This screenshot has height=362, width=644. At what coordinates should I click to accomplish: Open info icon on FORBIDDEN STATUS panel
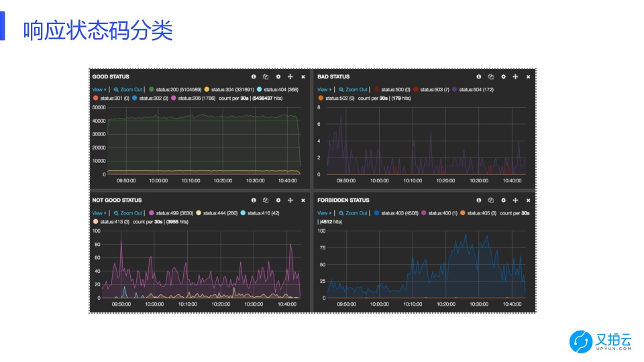click(x=478, y=200)
